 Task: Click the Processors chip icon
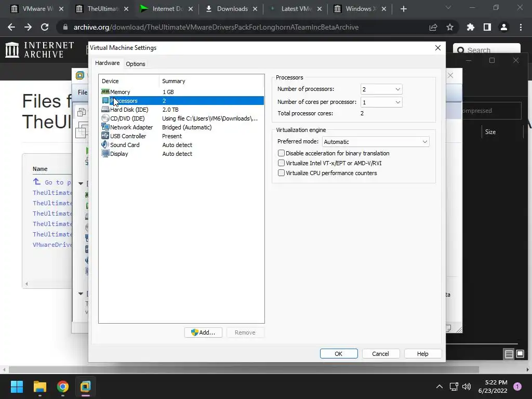[105, 100]
